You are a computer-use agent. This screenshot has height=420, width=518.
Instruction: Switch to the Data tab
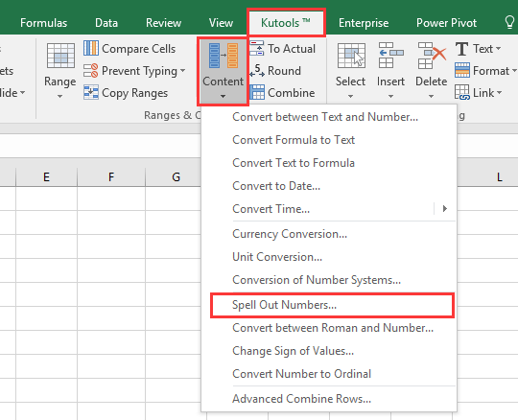(106, 23)
